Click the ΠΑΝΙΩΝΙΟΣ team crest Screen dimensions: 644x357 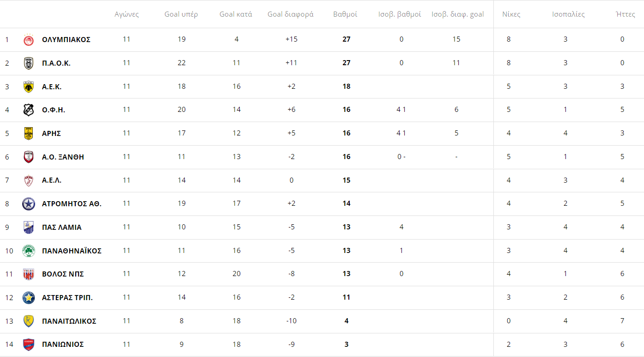click(x=29, y=345)
